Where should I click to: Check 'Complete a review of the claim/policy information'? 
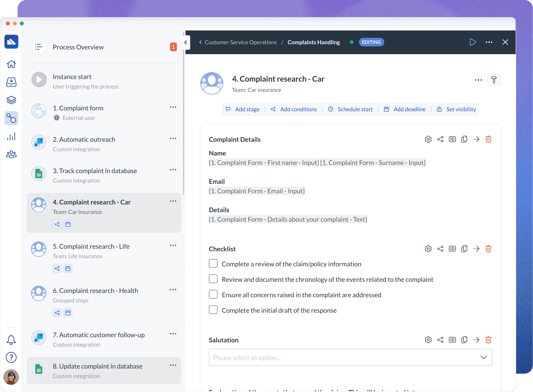tap(213, 263)
